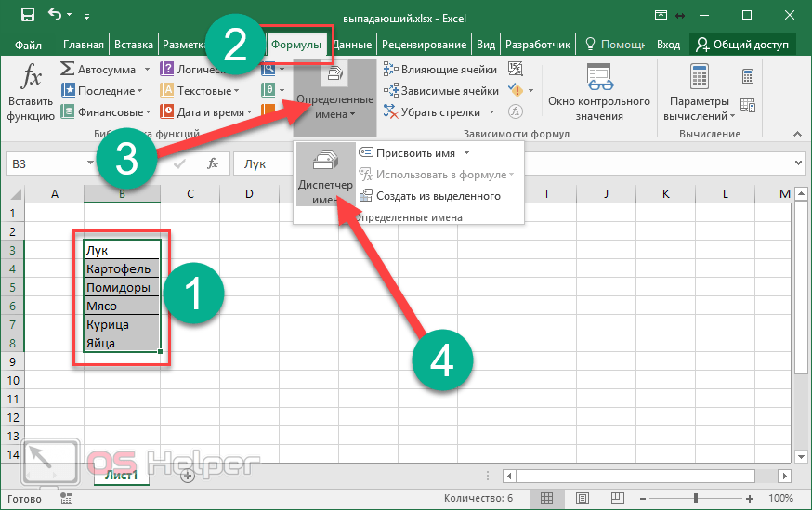The width and height of the screenshot is (812, 510).
Task: Open the Watch Window (Окно контрольного значения)
Action: click(598, 93)
